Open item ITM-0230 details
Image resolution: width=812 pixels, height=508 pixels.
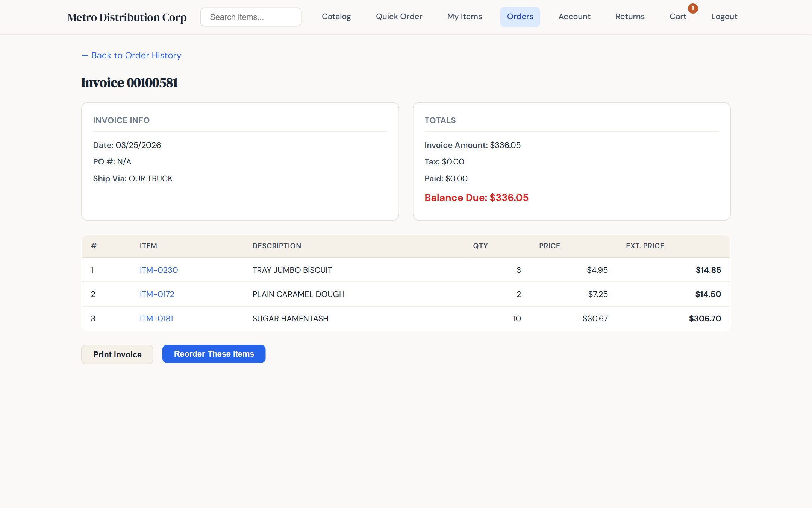click(158, 270)
